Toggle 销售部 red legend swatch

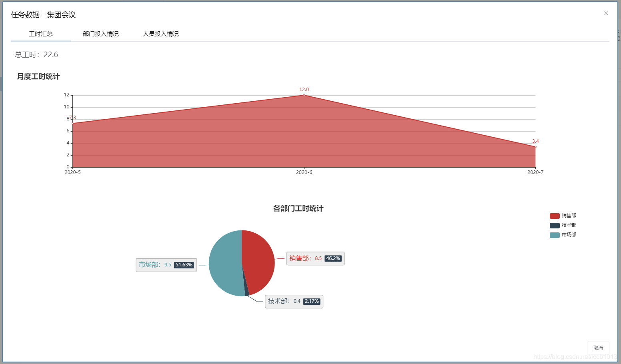[x=555, y=216]
